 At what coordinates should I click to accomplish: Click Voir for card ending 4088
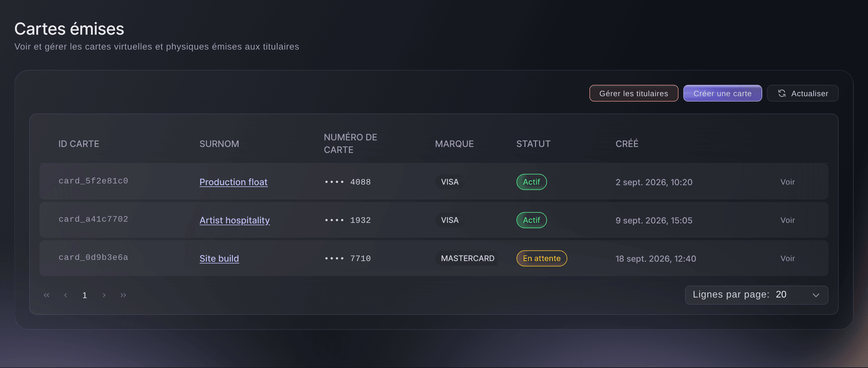pyautogui.click(x=788, y=182)
